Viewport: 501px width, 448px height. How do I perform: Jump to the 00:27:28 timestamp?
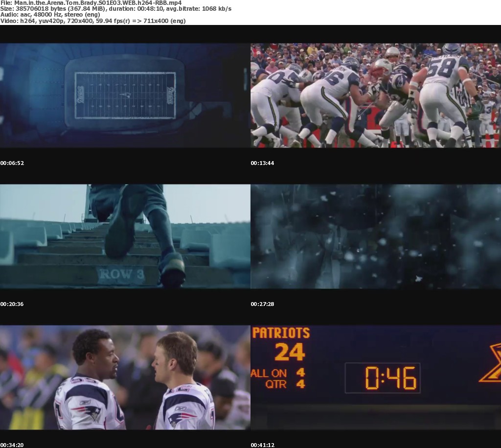click(262, 304)
